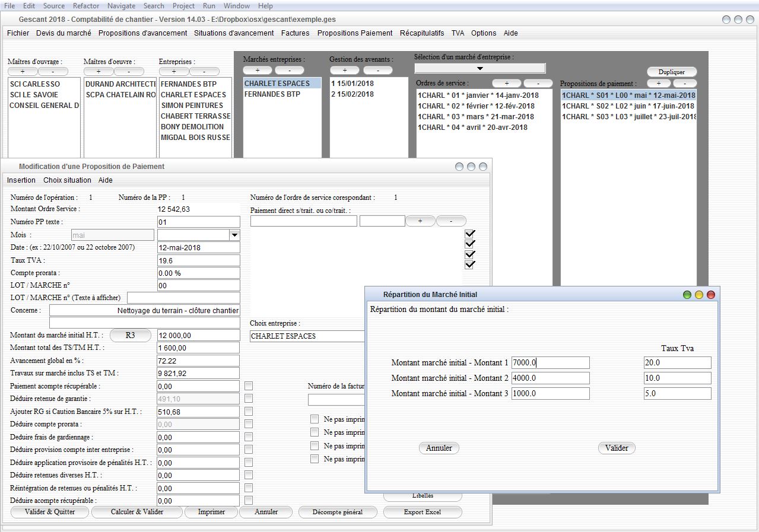This screenshot has height=532, width=759.
Task: Click the Export Excel button
Action: 423,512
